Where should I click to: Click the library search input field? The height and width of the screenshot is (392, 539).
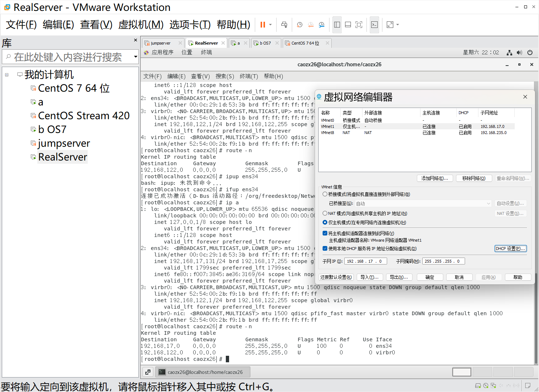click(x=68, y=57)
